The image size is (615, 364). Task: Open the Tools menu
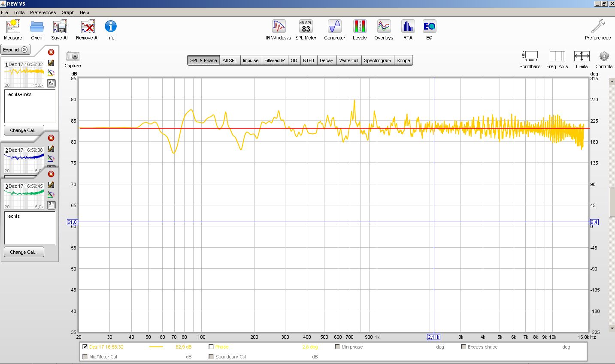(x=19, y=12)
